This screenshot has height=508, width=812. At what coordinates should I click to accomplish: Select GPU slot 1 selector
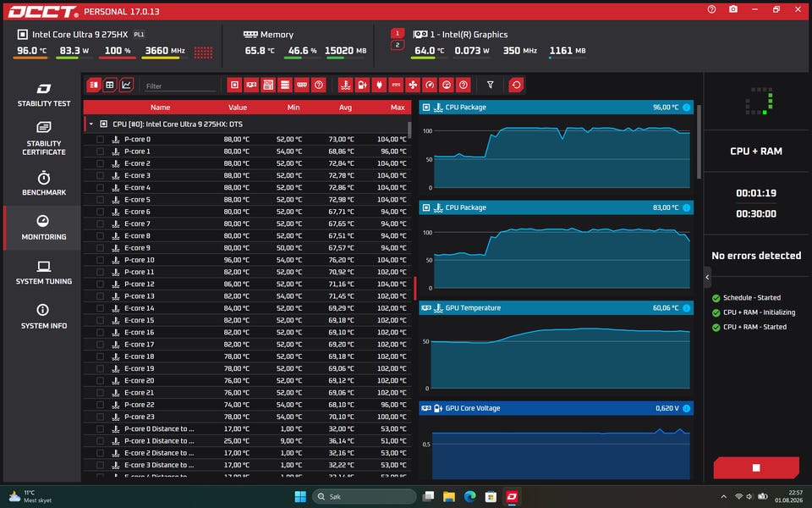[398, 34]
